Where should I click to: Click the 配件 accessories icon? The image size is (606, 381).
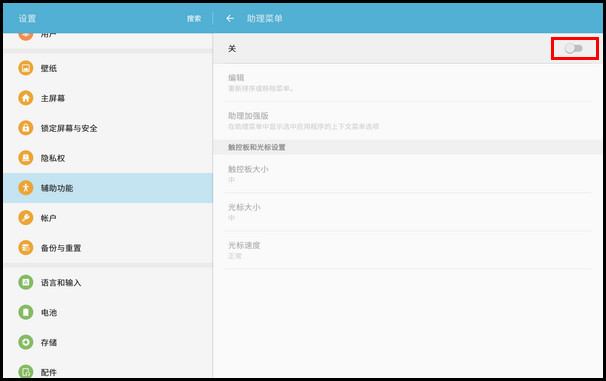pos(26,371)
